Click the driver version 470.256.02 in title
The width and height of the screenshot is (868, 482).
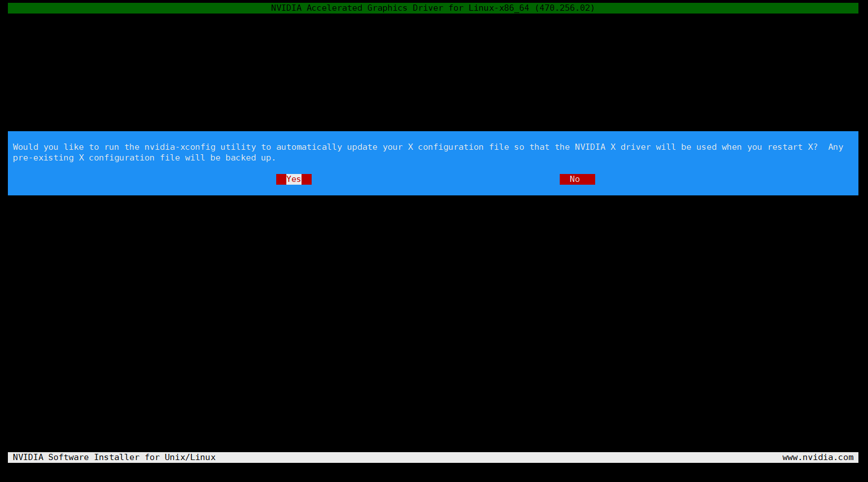click(x=564, y=8)
